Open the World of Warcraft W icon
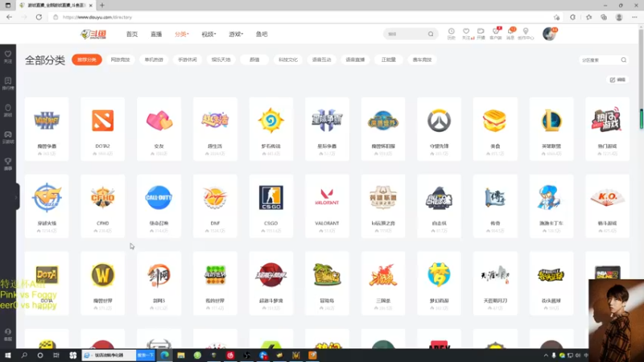The width and height of the screenshot is (644, 362). [x=103, y=274]
